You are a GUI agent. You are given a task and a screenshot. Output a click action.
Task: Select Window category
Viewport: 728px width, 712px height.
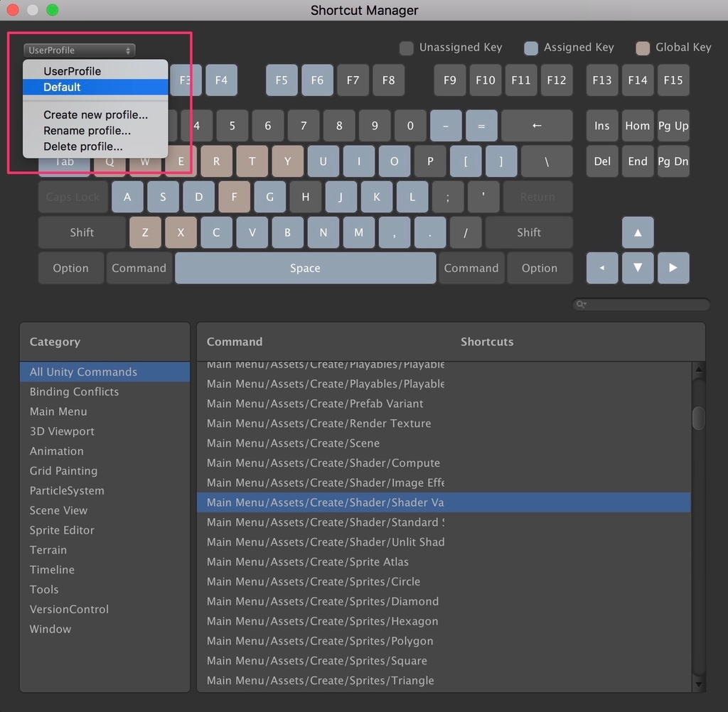[x=105, y=629]
